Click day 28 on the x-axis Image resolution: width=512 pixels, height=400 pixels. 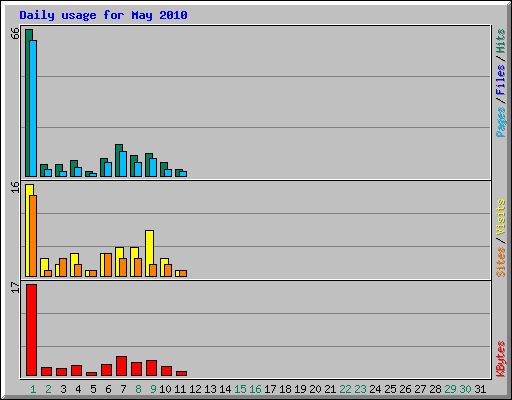(435, 389)
